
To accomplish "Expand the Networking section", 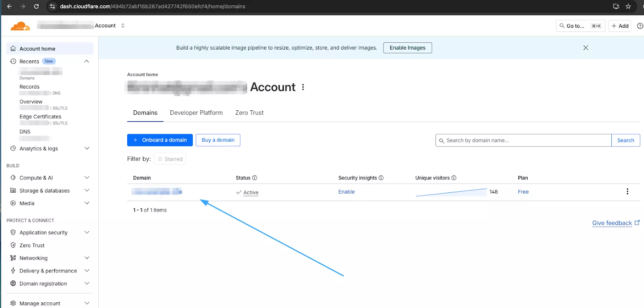I will [x=87, y=258].
